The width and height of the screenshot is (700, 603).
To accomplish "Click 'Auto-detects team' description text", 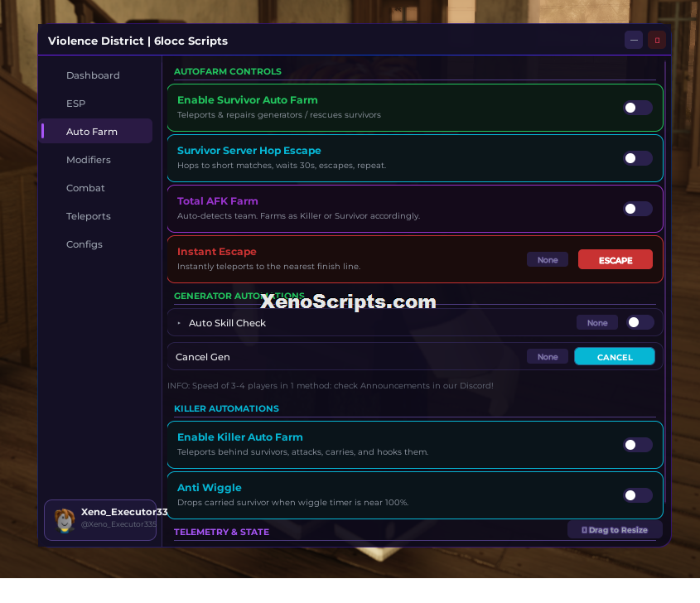I will pyautogui.click(x=299, y=215).
